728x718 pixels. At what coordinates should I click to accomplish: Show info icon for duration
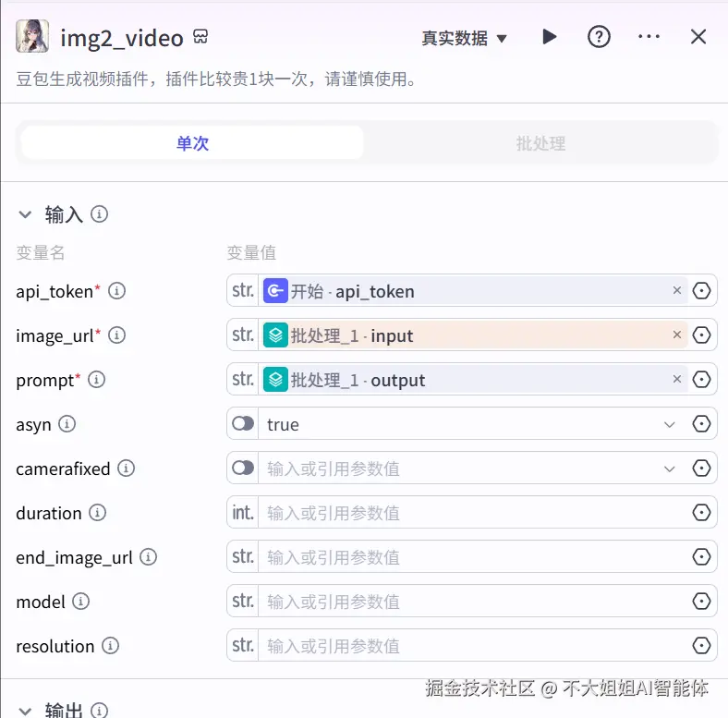point(98,513)
